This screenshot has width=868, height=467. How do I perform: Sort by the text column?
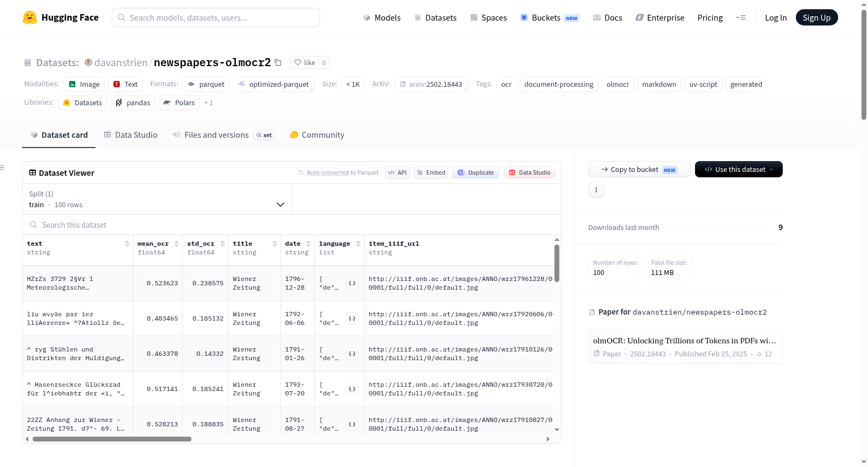[x=127, y=244]
